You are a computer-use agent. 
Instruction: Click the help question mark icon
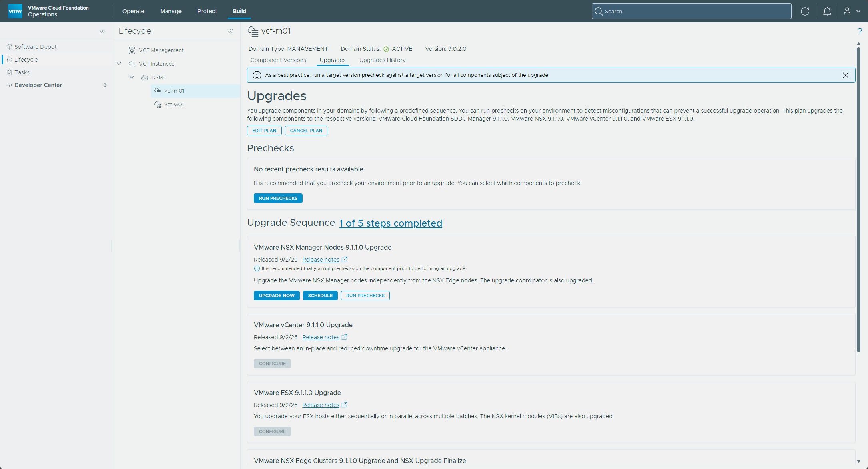click(860, 31)
